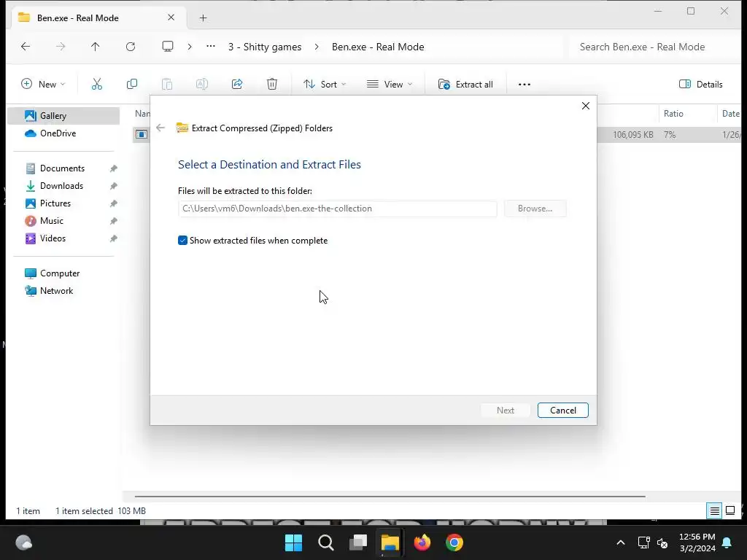
Task: Open Task View on taskbar
Action: (357, 542)
